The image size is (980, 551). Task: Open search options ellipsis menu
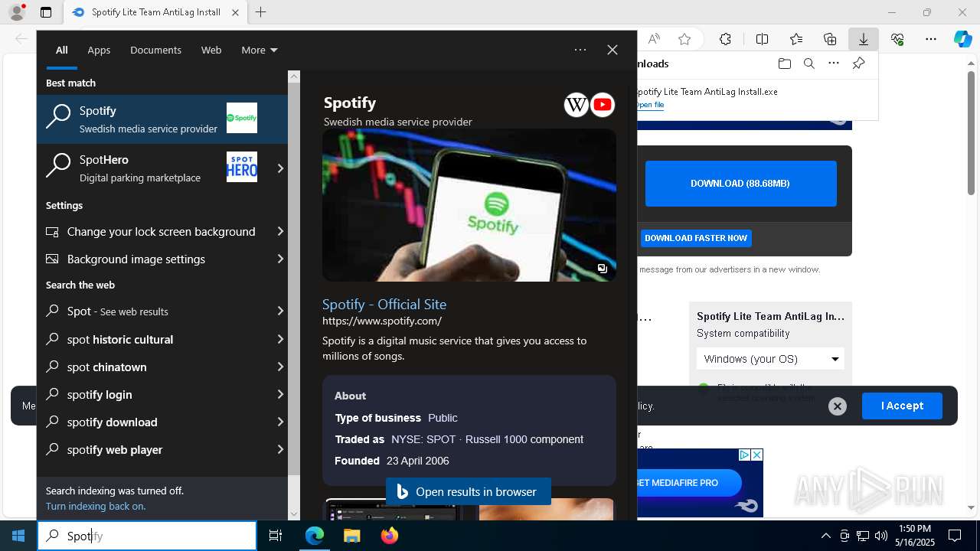(580, 50)
